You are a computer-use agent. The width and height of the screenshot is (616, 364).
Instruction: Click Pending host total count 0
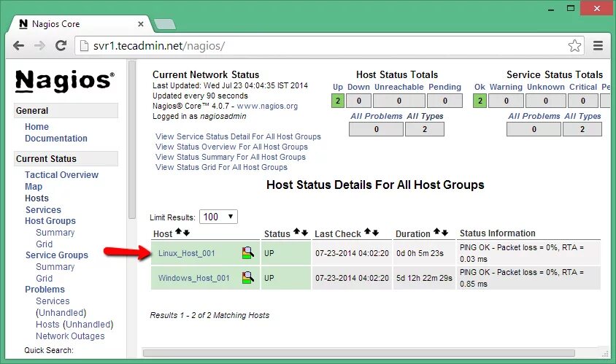(444, 101)
